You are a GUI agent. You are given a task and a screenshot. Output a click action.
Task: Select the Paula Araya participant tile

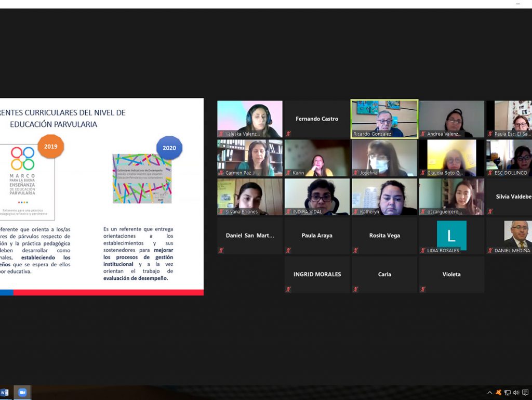click(x=317, y=236)
